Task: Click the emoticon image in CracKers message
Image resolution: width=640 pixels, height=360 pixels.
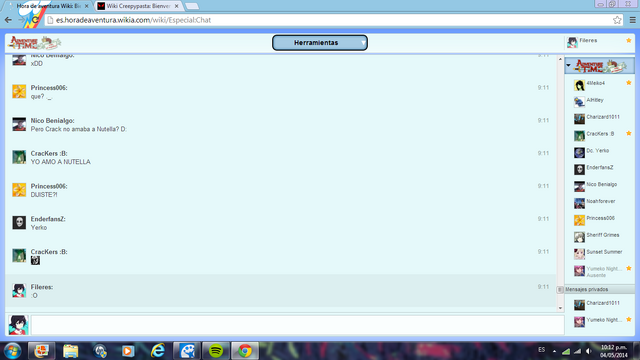Action: pyautogui.click(x=35, y=260)
